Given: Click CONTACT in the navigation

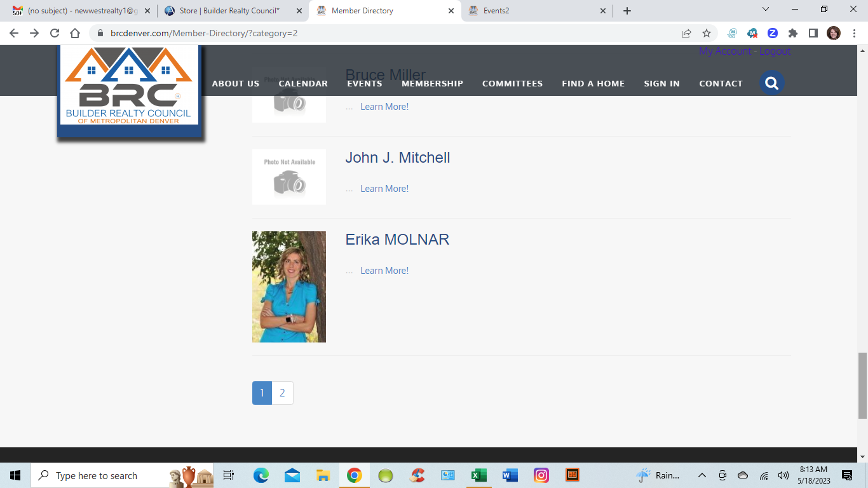Looking at the screenshot, I should 721,83.
